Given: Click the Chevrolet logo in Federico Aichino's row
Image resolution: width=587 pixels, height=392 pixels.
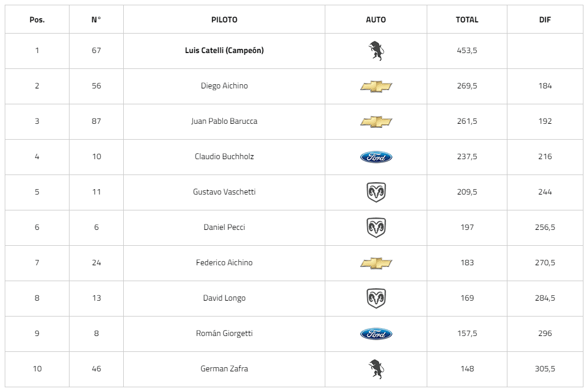Looking at the screenshot, I should (376, 263).
